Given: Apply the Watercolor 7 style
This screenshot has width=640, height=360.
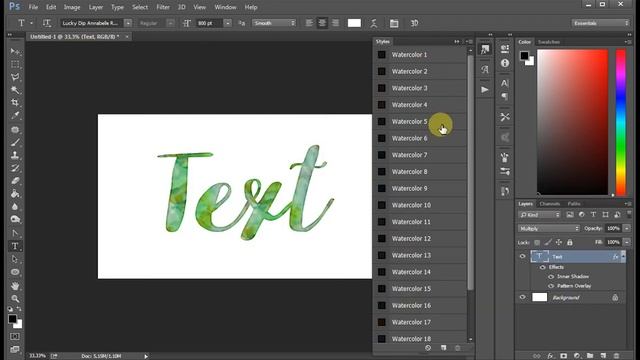Looking at the screenshot, I should (420, 155).
